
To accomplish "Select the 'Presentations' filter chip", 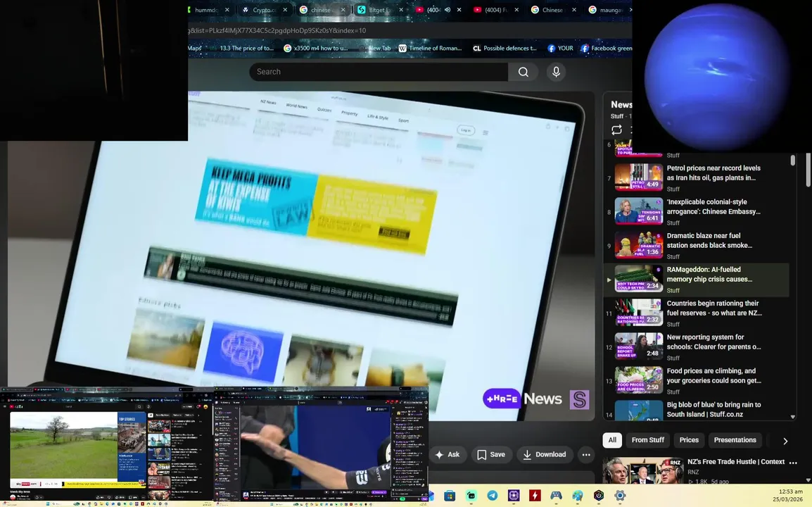I will tap(735, 440).
